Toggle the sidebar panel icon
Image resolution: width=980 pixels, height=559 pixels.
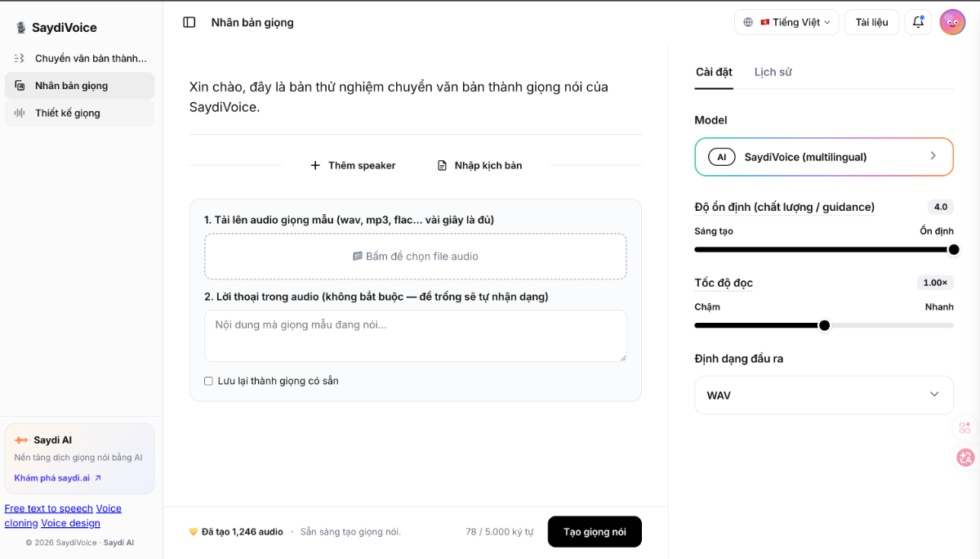[189, 23]
